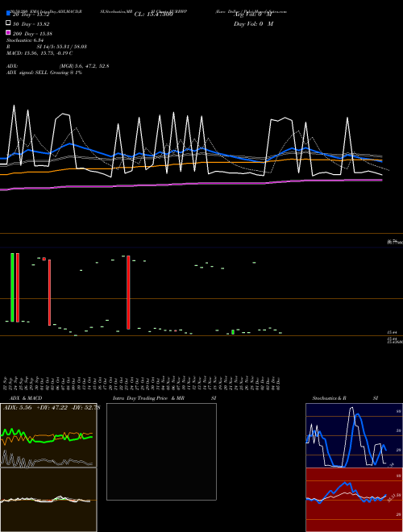This screenshot has width=403, height=532.
Task: Open the ADX indicator chart panel
Action: (48, 435)
